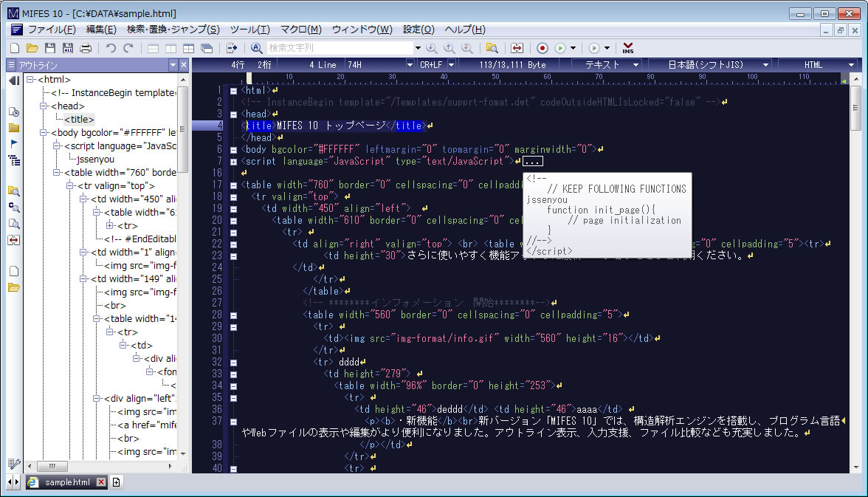Viewport: 868px width, 497px height.
Task: Open the macro play dropdown arrow
Action: coord(573,48)
